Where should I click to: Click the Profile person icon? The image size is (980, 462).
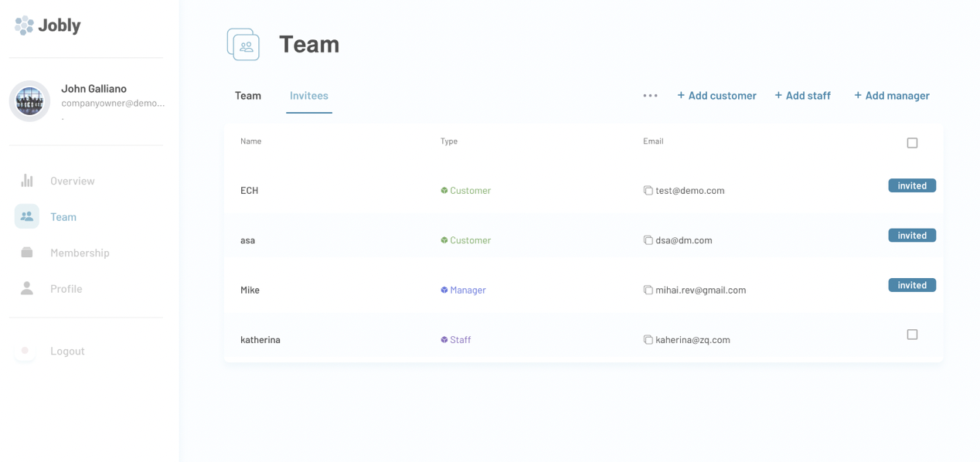pos(27,288)
